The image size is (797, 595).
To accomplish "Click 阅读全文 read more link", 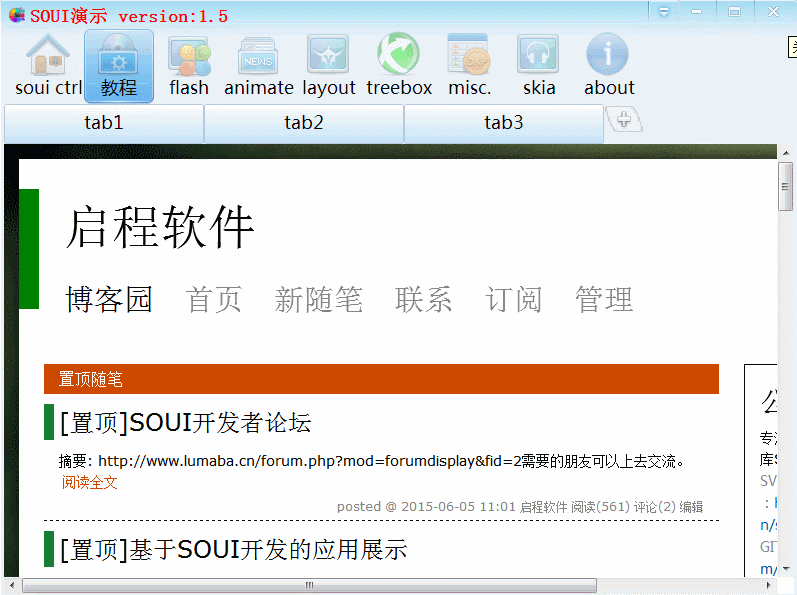I will tap(89, 482).
